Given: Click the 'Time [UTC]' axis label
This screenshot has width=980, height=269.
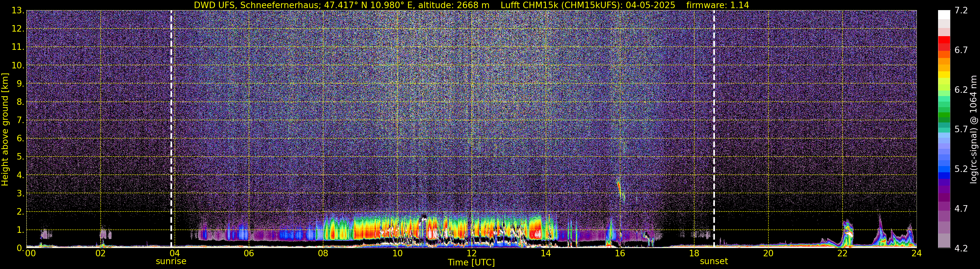Looking at the screenshot, I should pos(471,262).
